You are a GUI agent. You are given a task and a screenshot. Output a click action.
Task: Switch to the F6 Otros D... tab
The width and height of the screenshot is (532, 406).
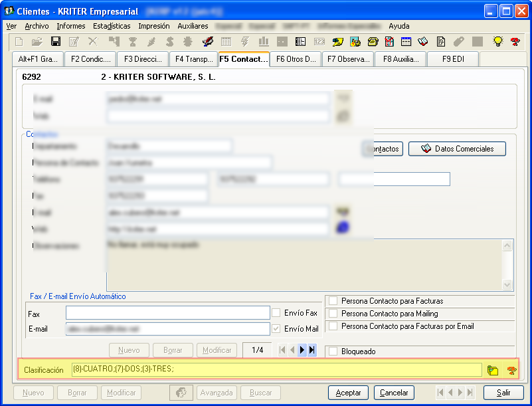[x=296, y=59]
